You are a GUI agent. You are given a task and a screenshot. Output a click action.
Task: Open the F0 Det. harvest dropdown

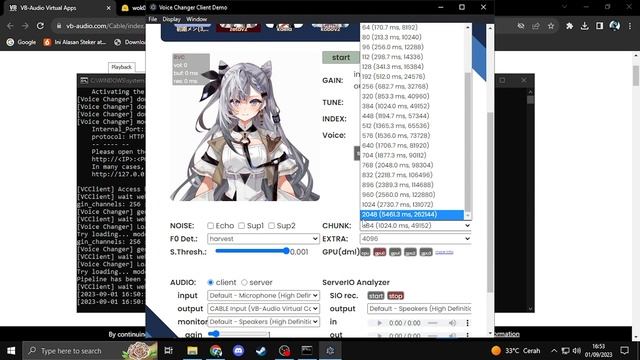pyautogui.click(x=263, y=239)
